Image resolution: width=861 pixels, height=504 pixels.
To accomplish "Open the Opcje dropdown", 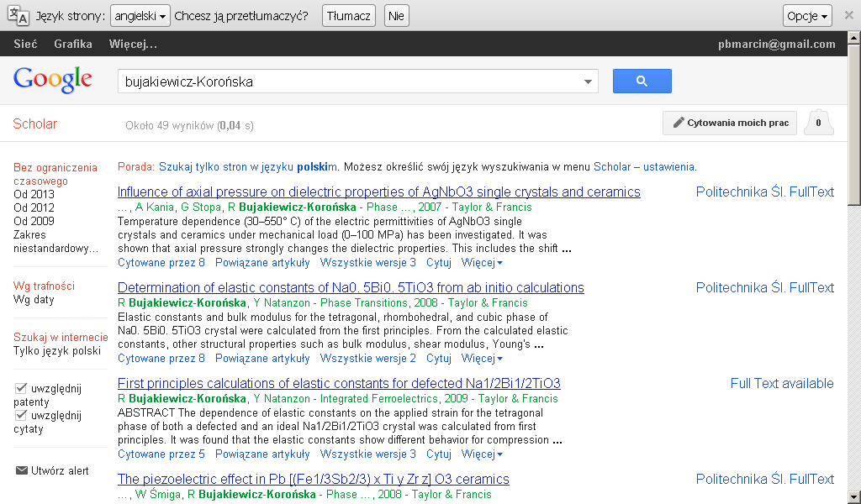I will coord(807,16).
